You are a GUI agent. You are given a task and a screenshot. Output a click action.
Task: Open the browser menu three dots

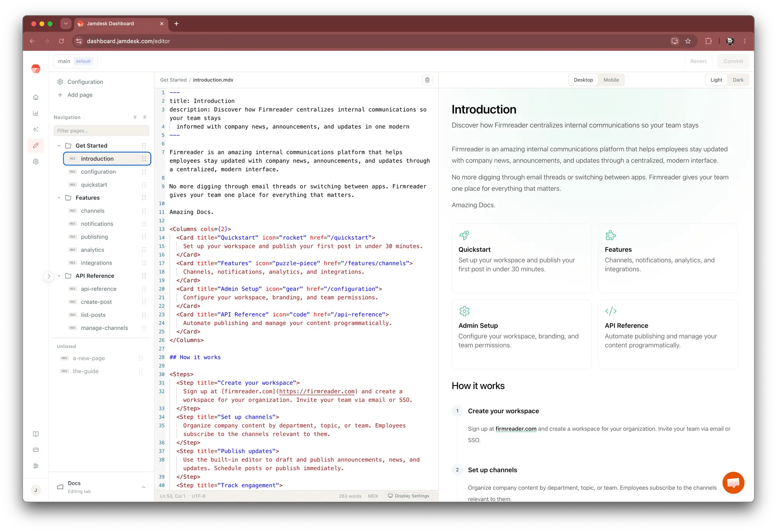coord(745,41)
